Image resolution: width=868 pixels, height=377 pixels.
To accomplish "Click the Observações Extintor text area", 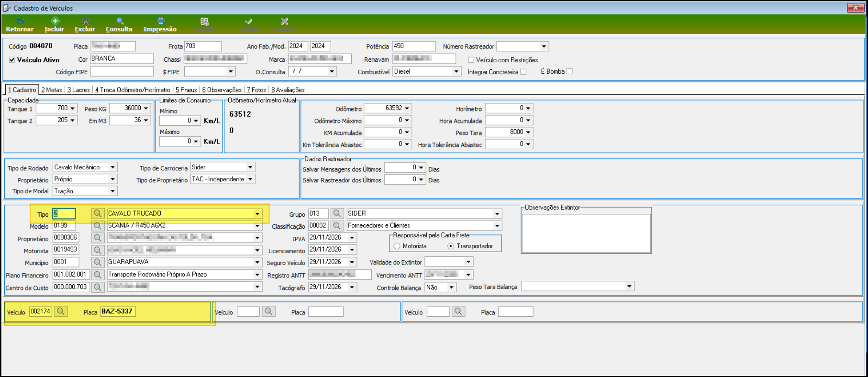I will pos(586,233).
